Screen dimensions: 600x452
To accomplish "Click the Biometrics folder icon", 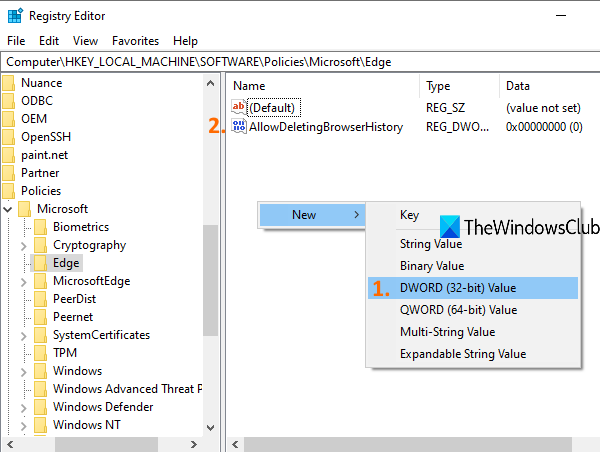I will 40,227.
